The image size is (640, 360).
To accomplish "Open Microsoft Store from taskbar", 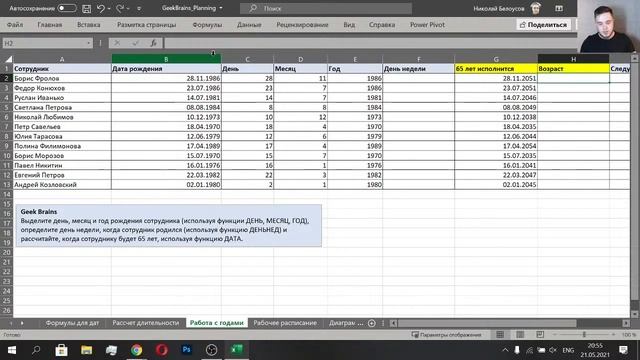I will tap(61, 350).
